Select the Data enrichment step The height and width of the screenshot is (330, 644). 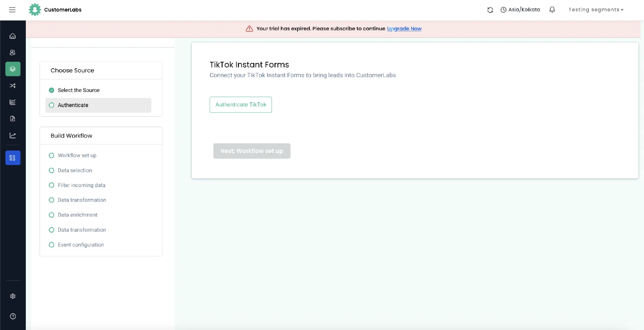77,215
